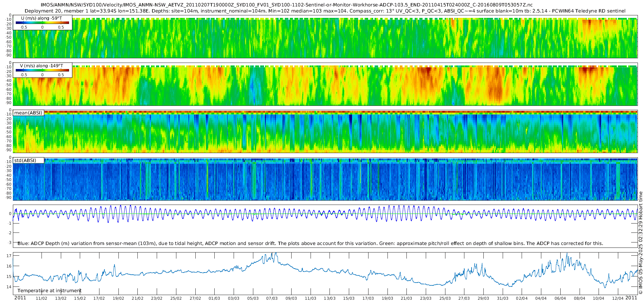Image resolution: width=644 pixels, height=304 pixels.
Task: Click the 12/04 date tick label
Action: 618,298
